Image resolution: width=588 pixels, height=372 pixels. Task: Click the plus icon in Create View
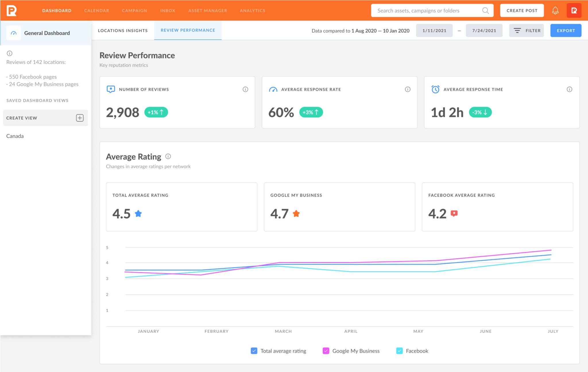click(80, 118)
